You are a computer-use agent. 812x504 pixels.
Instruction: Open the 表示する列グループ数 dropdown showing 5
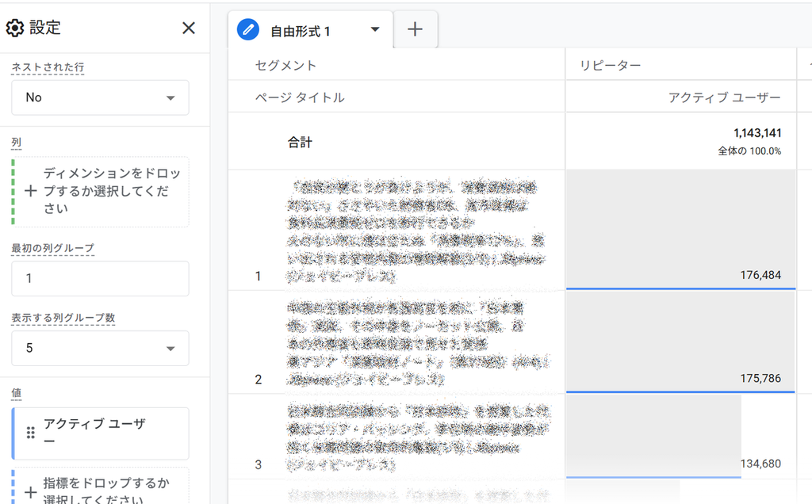[x=100, y=348]
